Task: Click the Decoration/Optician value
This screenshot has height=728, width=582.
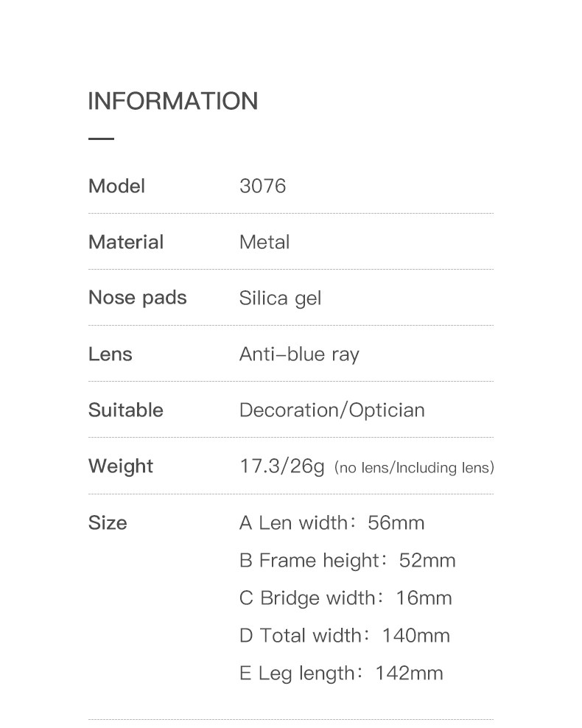Action: (x=332, y=410)
